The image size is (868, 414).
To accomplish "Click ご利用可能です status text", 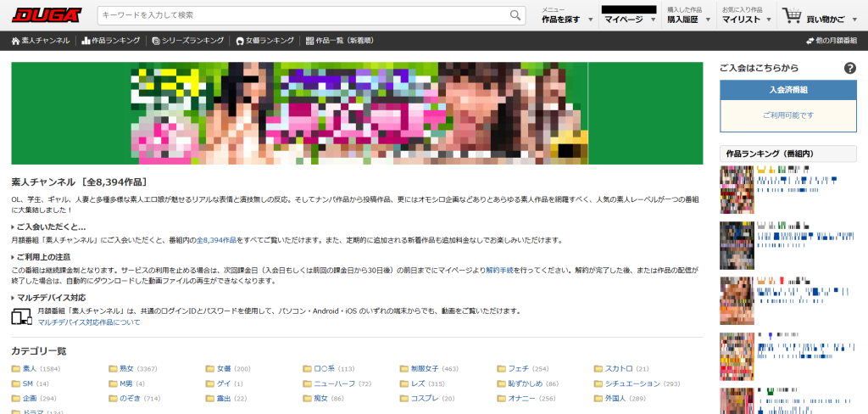I will coord(788,116).
